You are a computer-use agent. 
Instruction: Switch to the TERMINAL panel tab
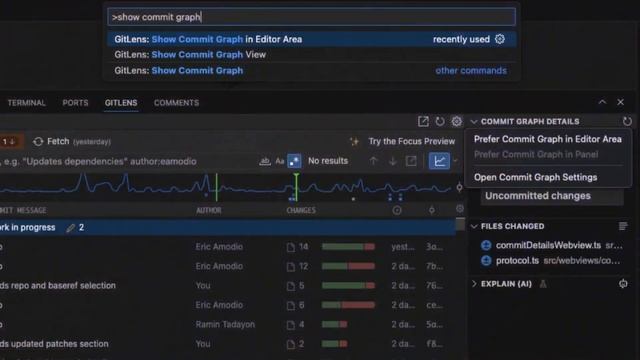pos(27,103)
